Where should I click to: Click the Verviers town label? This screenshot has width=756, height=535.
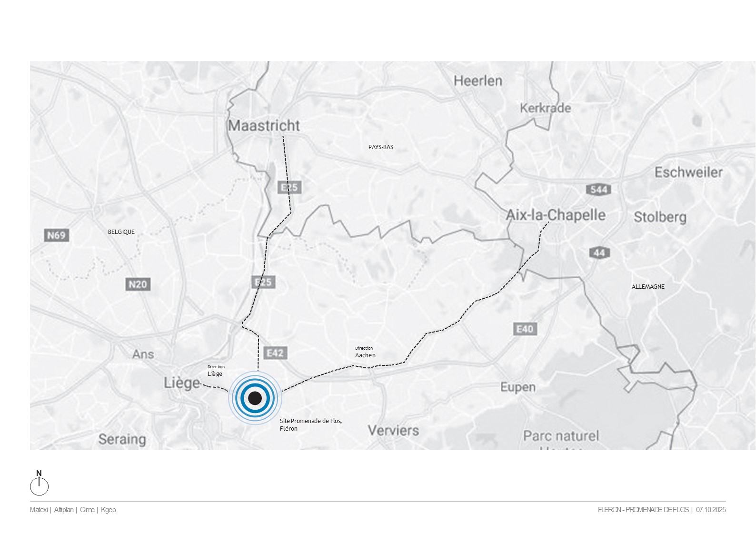394,430
